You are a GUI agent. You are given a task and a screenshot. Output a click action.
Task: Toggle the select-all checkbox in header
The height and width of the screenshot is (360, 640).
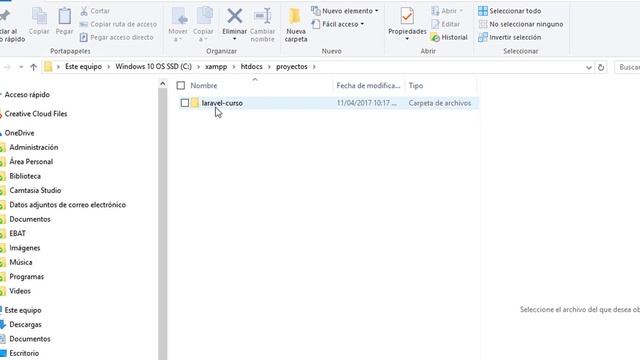click(181, 85)
